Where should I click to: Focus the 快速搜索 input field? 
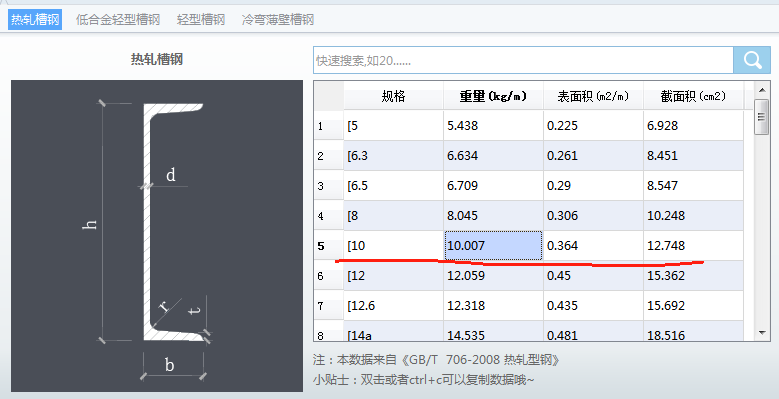pyautogui.click(x=523, y=61)
